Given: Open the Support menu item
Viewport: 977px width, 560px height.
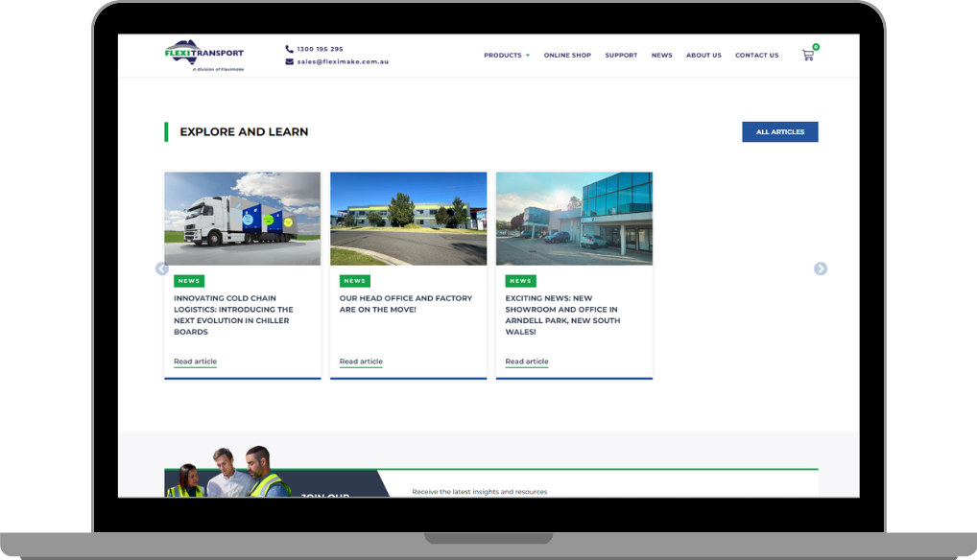Looking at the screenshot, I should (621, 56).
